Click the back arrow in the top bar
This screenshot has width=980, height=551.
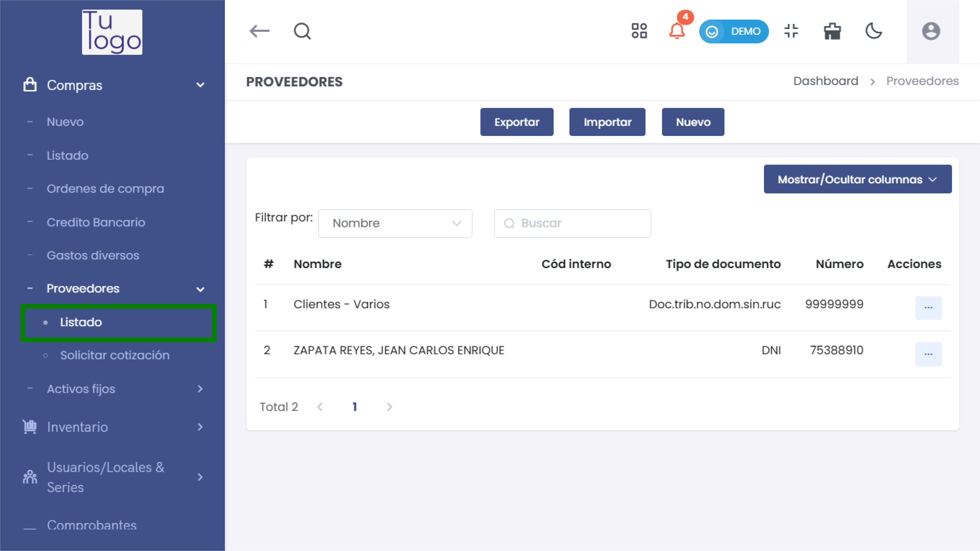[260, 31]
